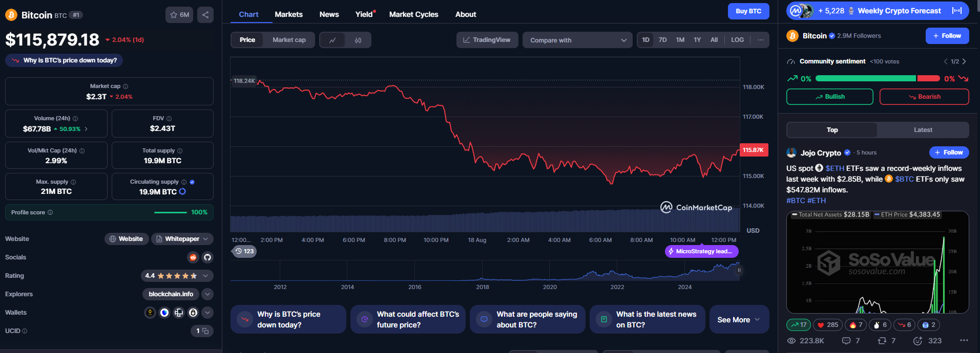Open the second blue-ring wallet icon
The image size is (980, 353).
point(164,313)
